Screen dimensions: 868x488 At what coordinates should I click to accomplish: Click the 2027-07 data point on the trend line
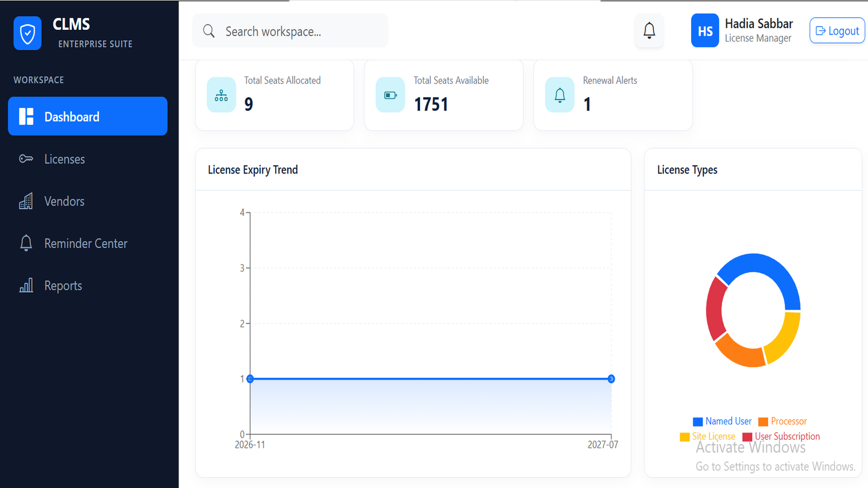click(x=611, y=379)
